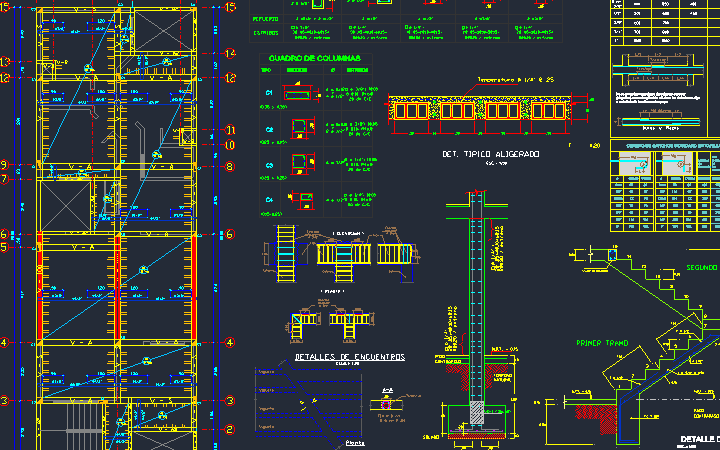Click the TIPO header in columns table
Screen dimensions: 720x450
266,70
